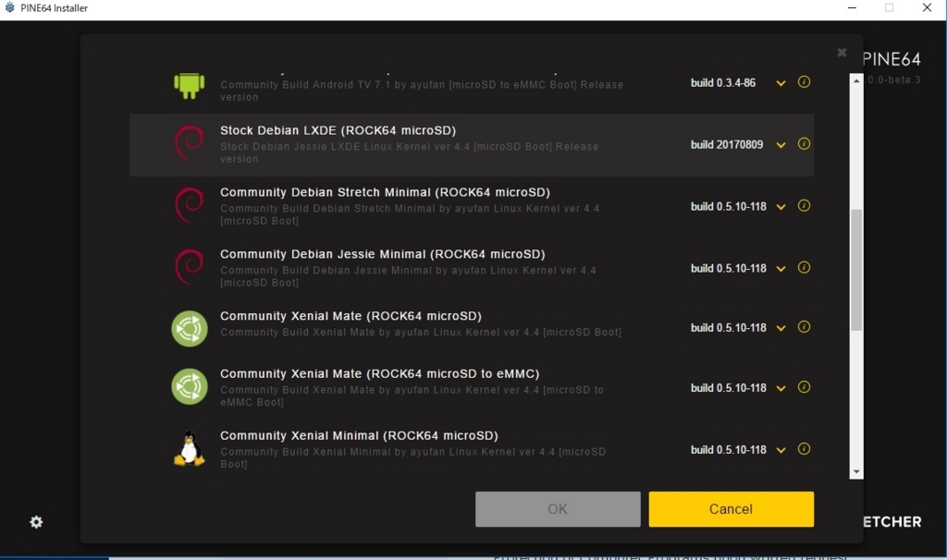Viewport: 947px width, 560px height.
Task: Click the ETCHER label in main window
Action: pos(892,522)
